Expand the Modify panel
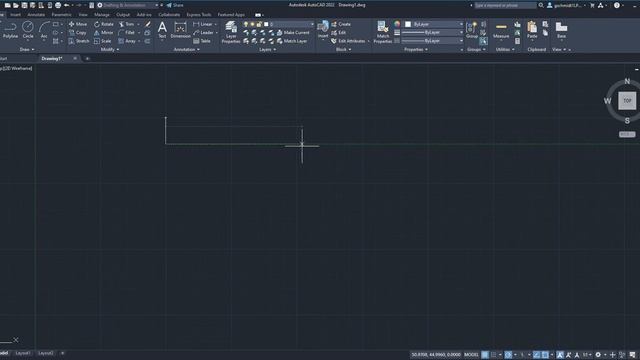This screenshot has width=640, height=360. 110,49
